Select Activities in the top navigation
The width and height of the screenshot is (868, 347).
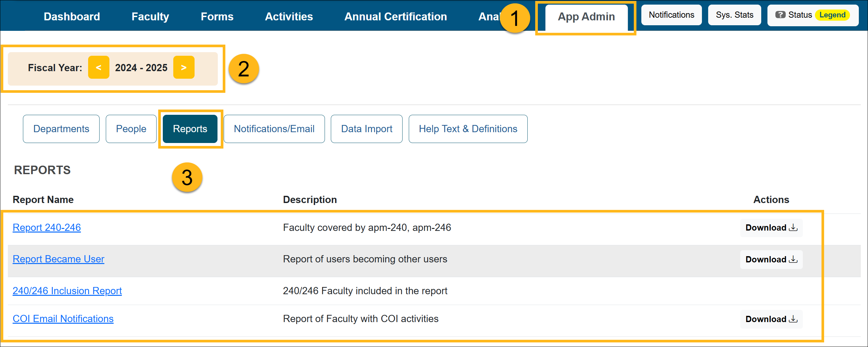289,16
